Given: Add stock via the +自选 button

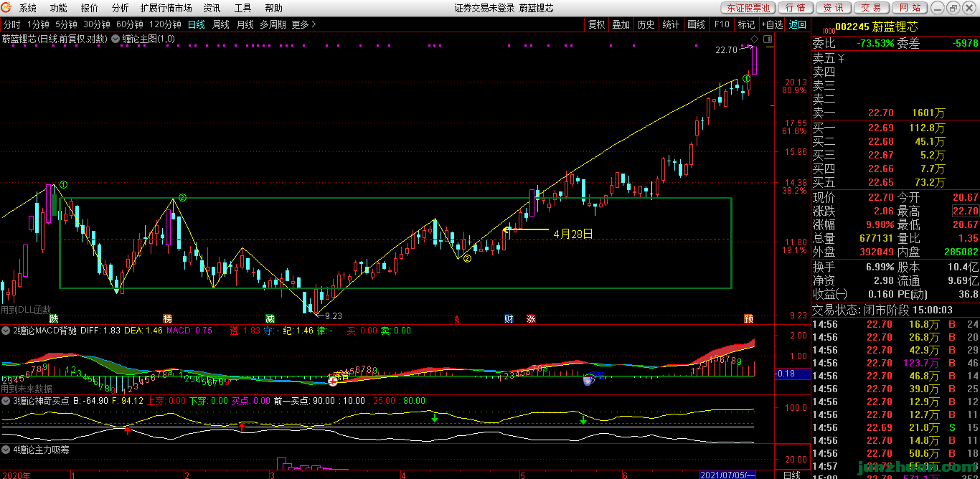Looking at the screenshot, I should [x=772, y=24].
